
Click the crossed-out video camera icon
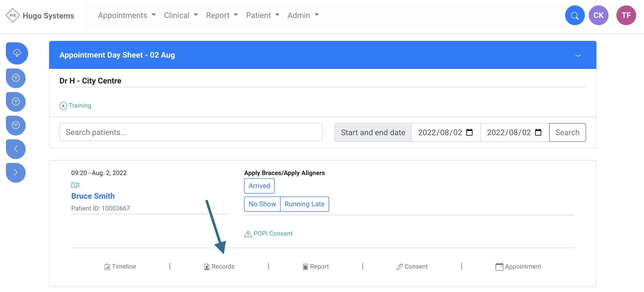[x=75, y=185]
